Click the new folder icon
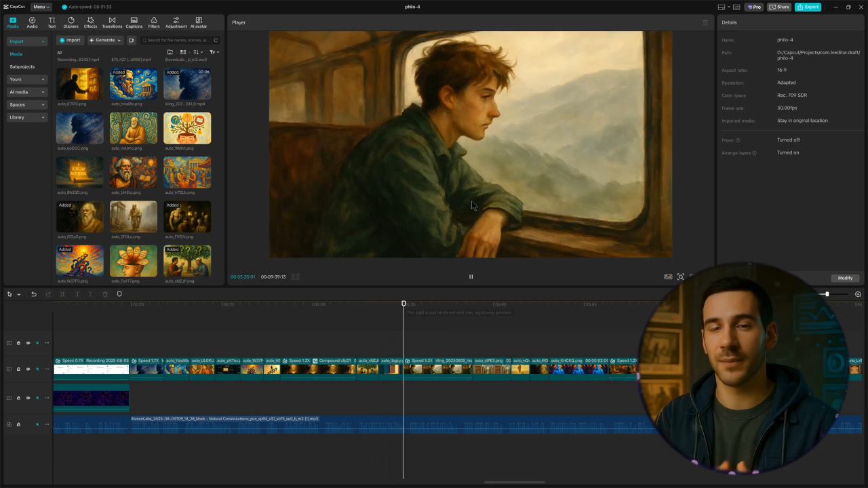The image size is (868, 488). coord(170,52)
